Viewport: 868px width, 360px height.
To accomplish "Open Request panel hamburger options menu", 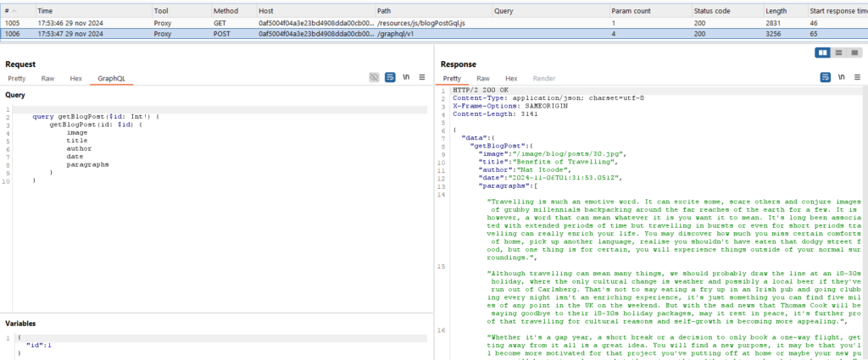I will coord(422,77).
